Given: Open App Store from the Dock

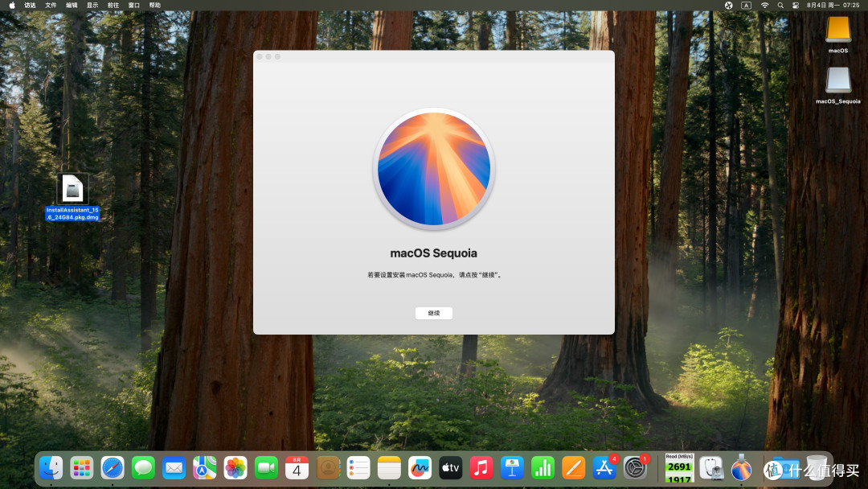Looking at the screenshot, I should [604, 469].
